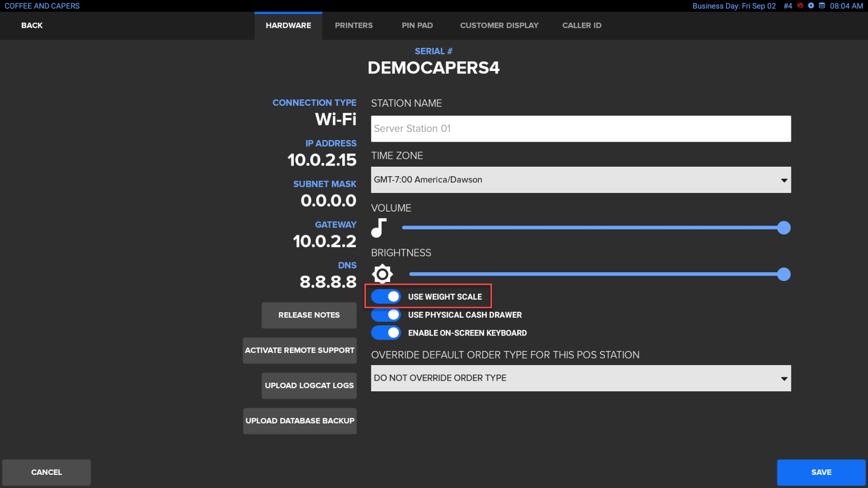The image size is (868, 488).
Task: Click the database status icon
Action: (822, 6)
